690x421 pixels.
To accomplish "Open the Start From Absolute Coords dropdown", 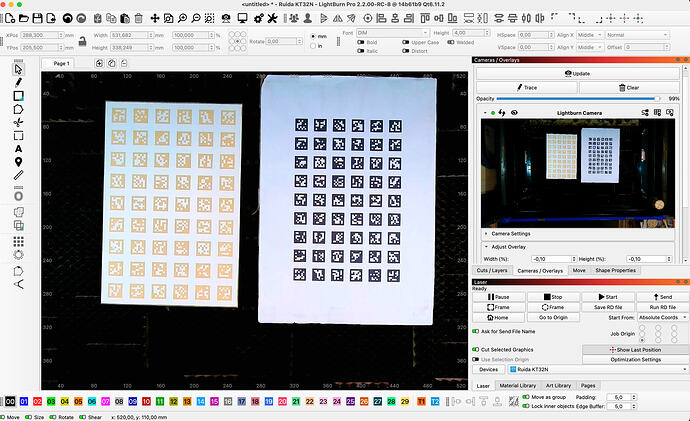I will (x=662, y=317).
